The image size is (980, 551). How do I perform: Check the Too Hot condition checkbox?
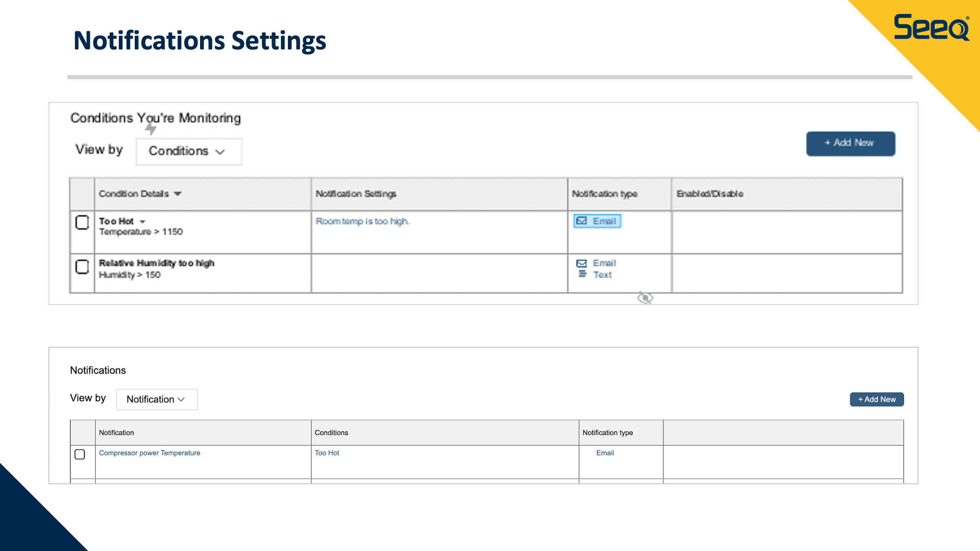coord(82,222)
